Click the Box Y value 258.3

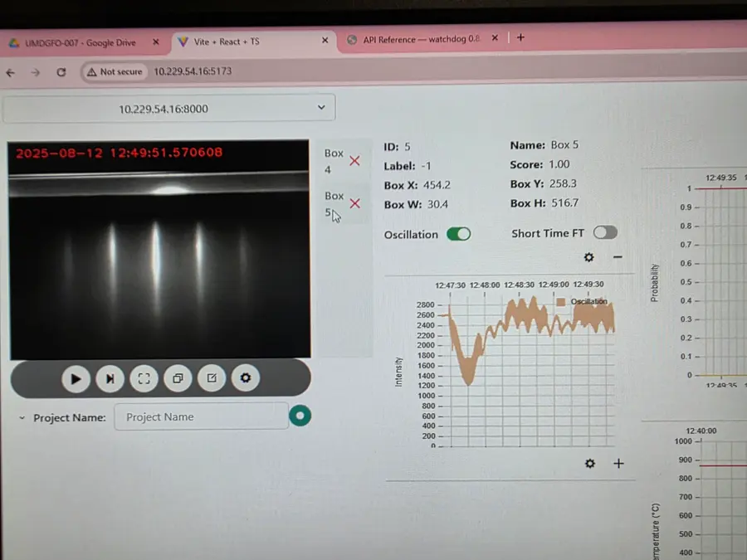(563, 183)
